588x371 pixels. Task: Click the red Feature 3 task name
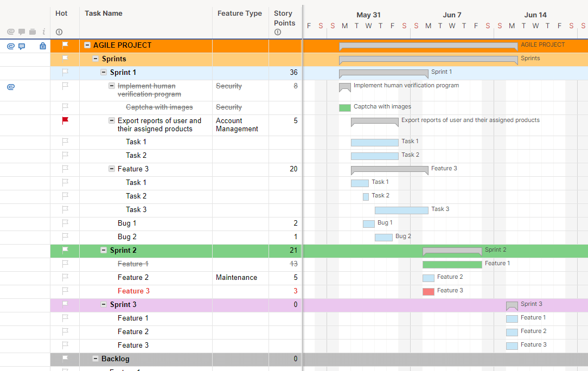coord(133,291)
